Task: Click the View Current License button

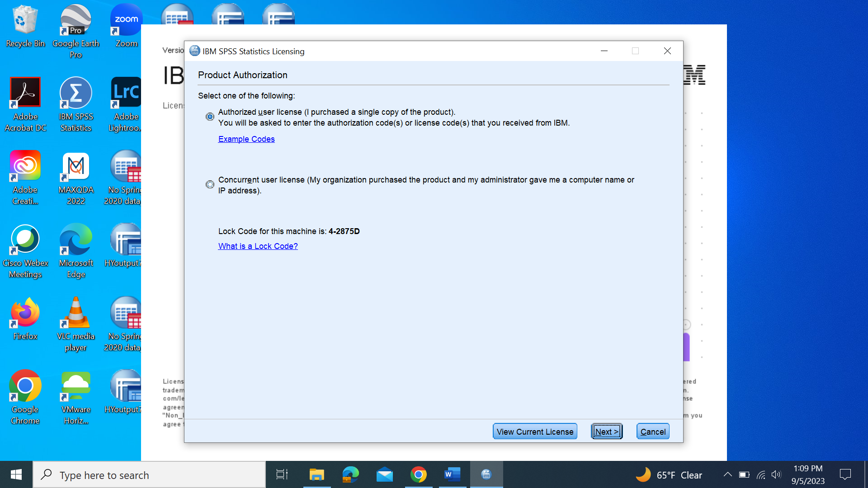Action: point(535,432)
